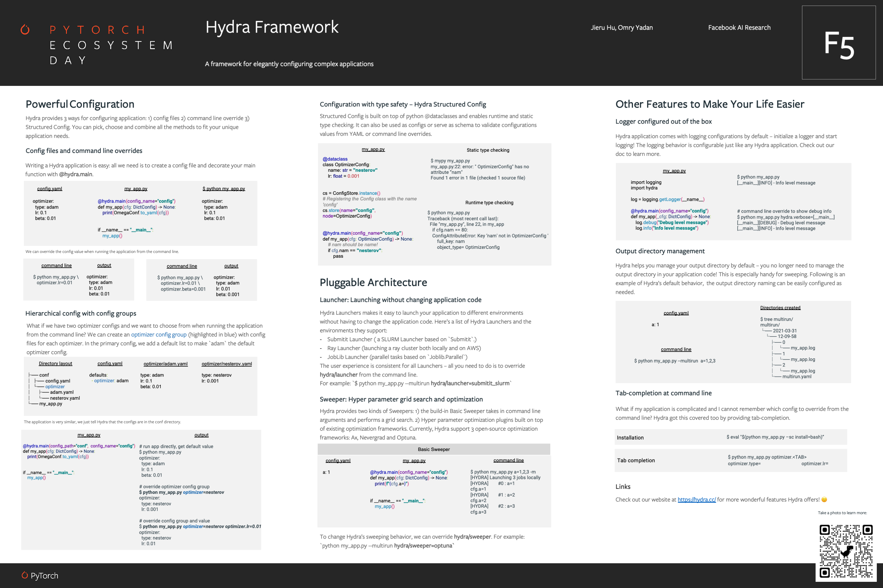Click the smiley emoji after Hydra offers
Image resolution: width=883 pixels, height=588 pixels.
pyautogui.click(x=824, y=499)
